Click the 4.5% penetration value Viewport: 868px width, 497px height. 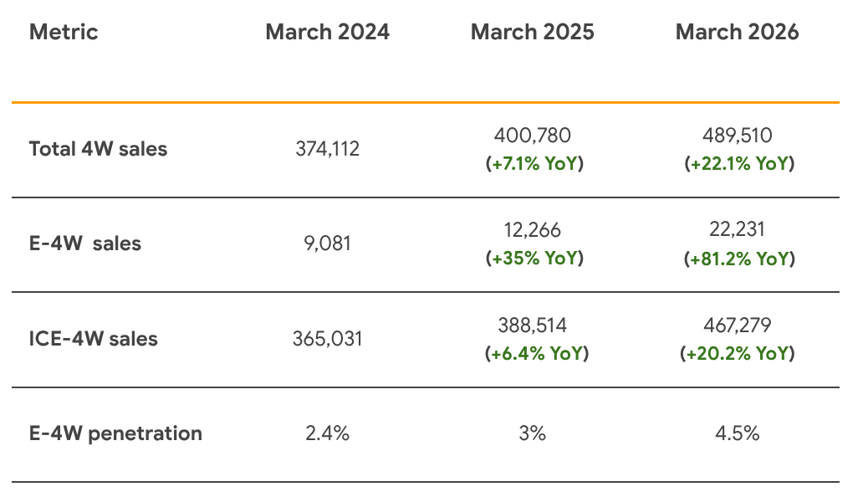pos(738,433)
